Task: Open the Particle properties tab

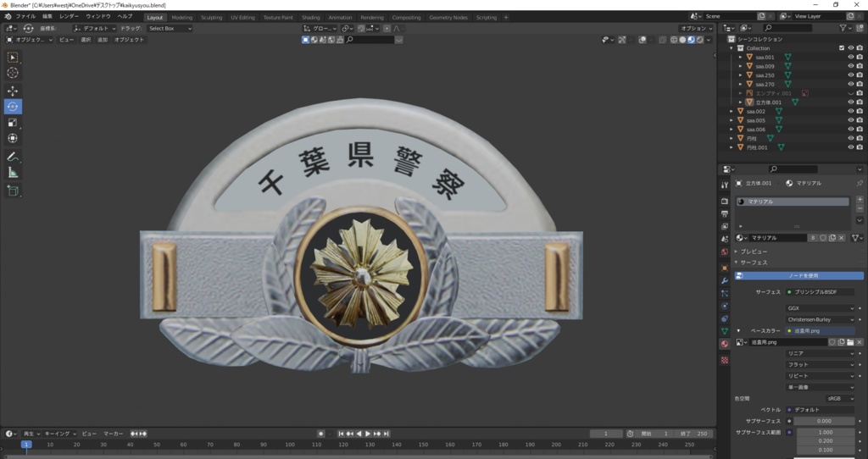Action: [x=725, y=294]
